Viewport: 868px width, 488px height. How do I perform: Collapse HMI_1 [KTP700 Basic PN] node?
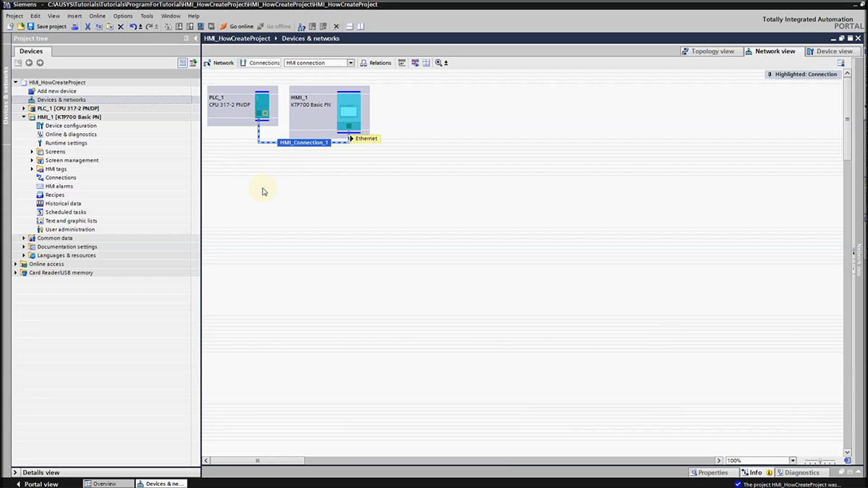click(24, 117)
